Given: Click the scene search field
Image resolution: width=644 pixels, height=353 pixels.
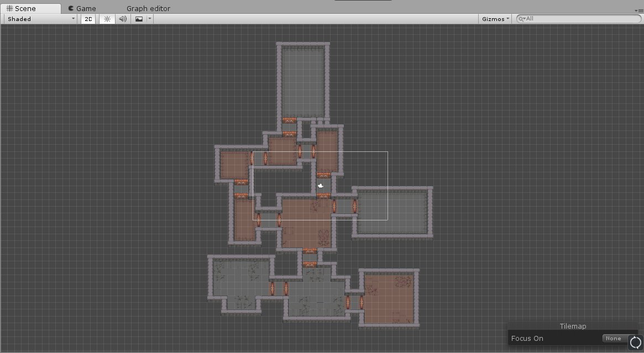Looking at the screenshot, I should pos(579,18).
